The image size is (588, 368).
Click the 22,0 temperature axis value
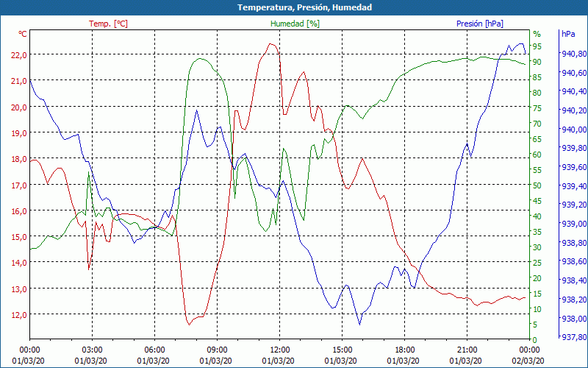click(x=19, y=54)
